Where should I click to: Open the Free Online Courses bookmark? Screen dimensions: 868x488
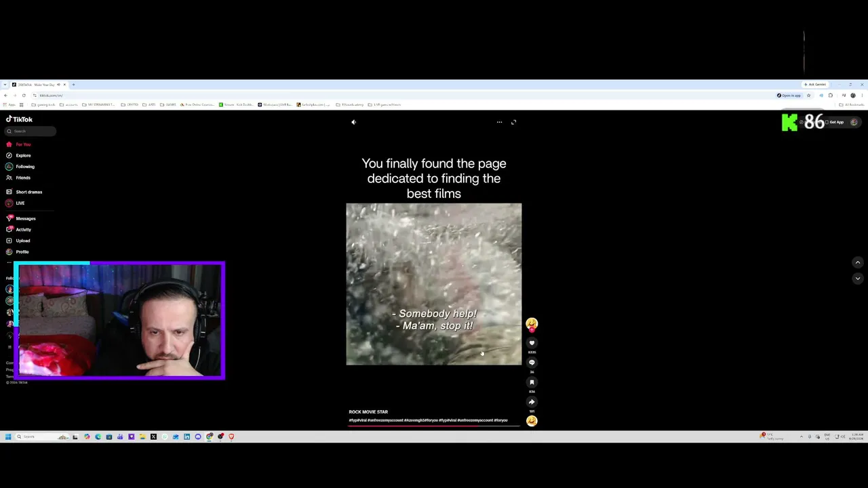[197, 105]
